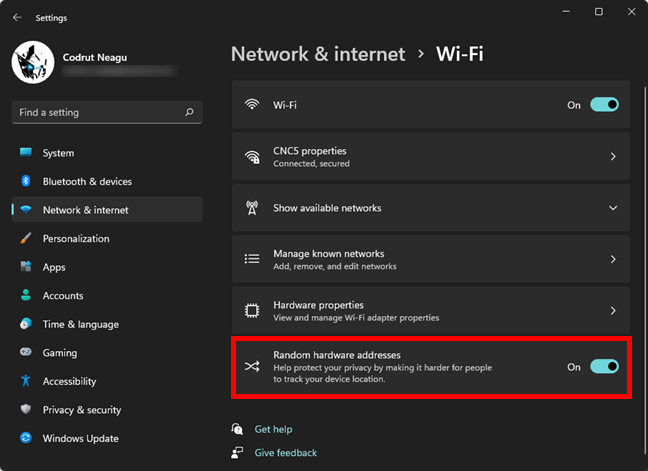Click the Accessibility figure icon
The width and height of the screenshot is (648, 471).
coord(26,381)
